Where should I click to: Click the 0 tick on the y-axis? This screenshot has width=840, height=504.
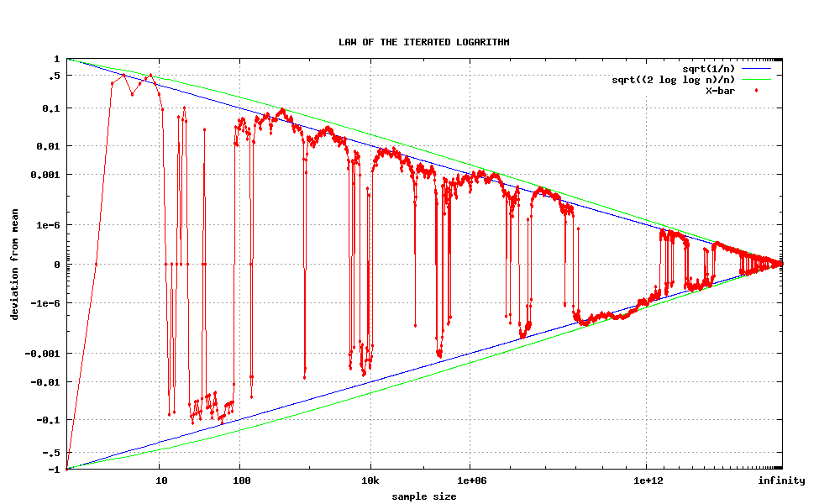pyautogui.click(x=57, y=264)
